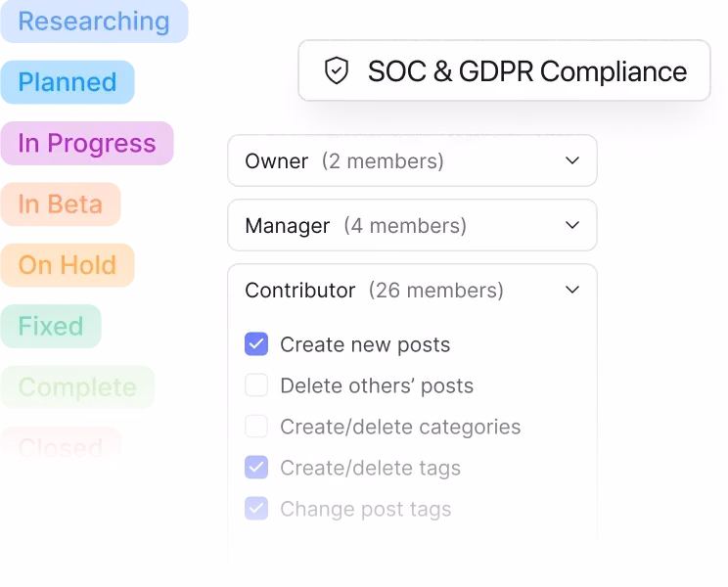This screenshot has width=728, height=587.
Task: Uncheck the Create new posts checkbox
Action: coord(256,344)
